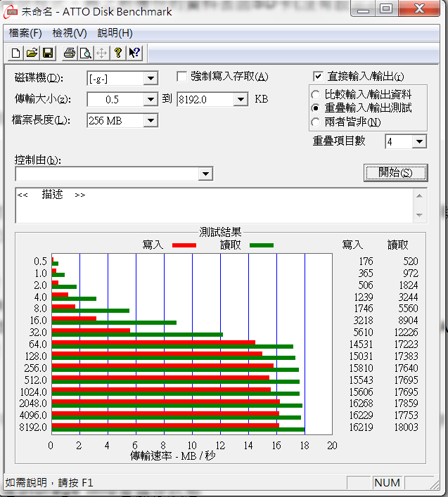Click the 測試結果 group title

click(x=220, y=233)
